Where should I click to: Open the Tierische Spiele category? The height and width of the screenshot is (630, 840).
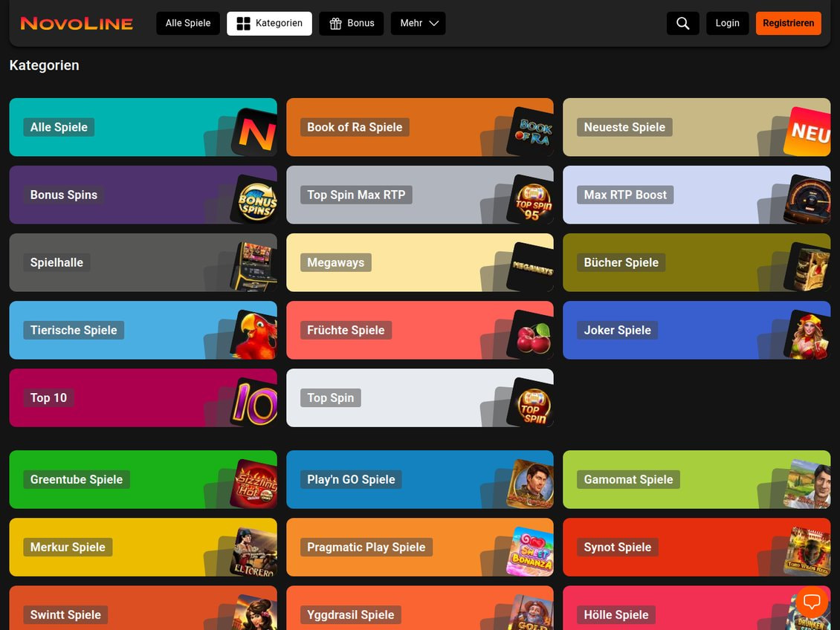click(x=143, y=330)
